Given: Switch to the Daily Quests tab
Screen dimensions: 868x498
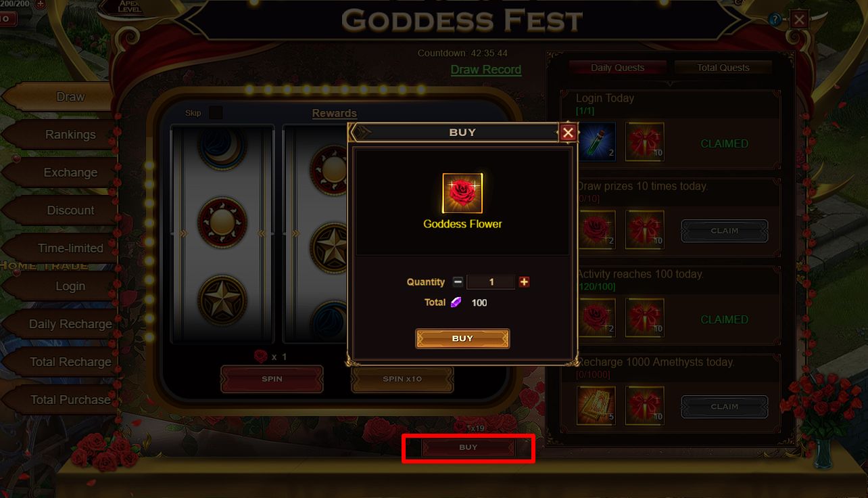Looking at the screenshot, I should pos(617,68).
